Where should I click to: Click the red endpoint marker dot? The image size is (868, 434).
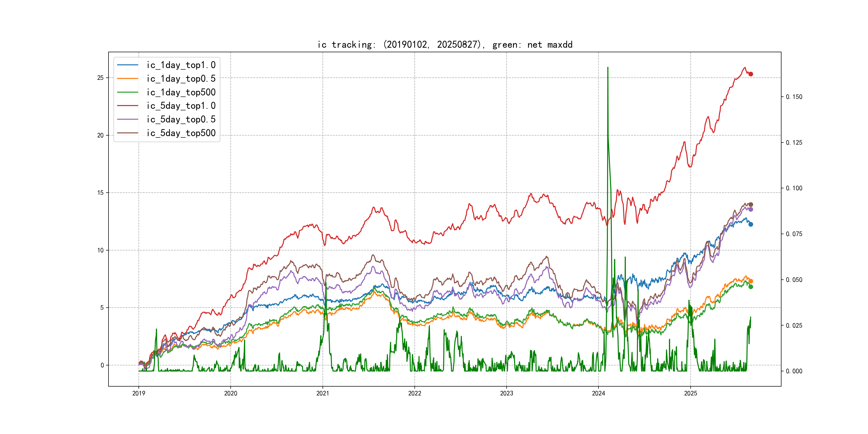point(751,74)
